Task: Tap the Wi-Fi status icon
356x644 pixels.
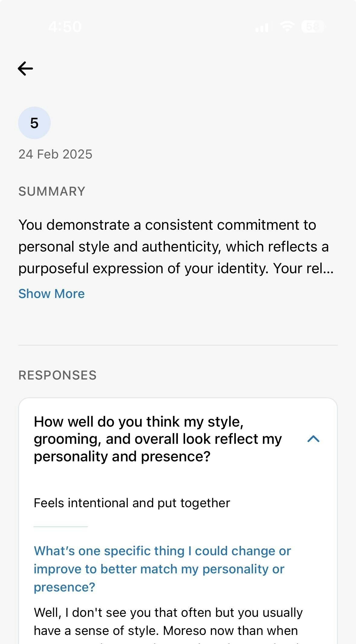Action: coord(287,27)
